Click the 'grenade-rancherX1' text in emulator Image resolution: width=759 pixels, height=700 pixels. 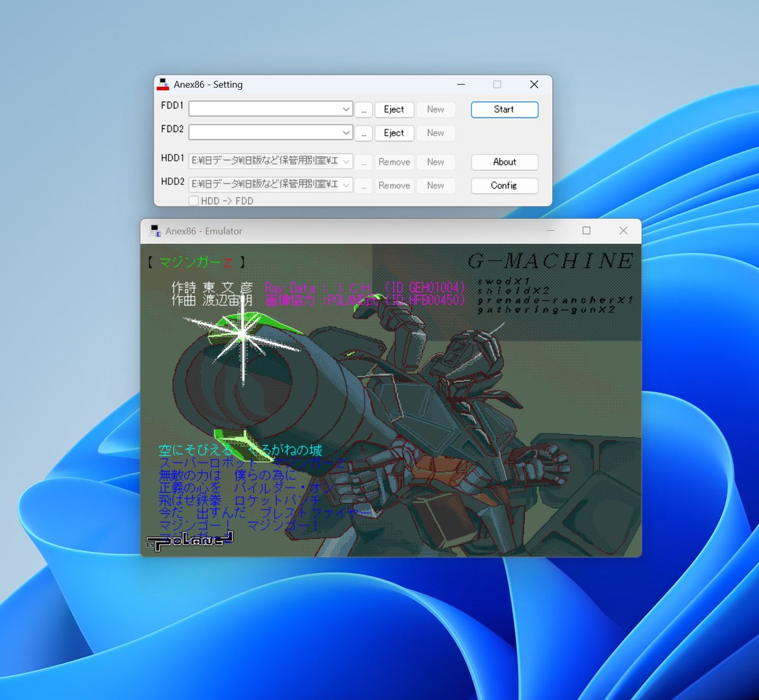pos(555,300)
